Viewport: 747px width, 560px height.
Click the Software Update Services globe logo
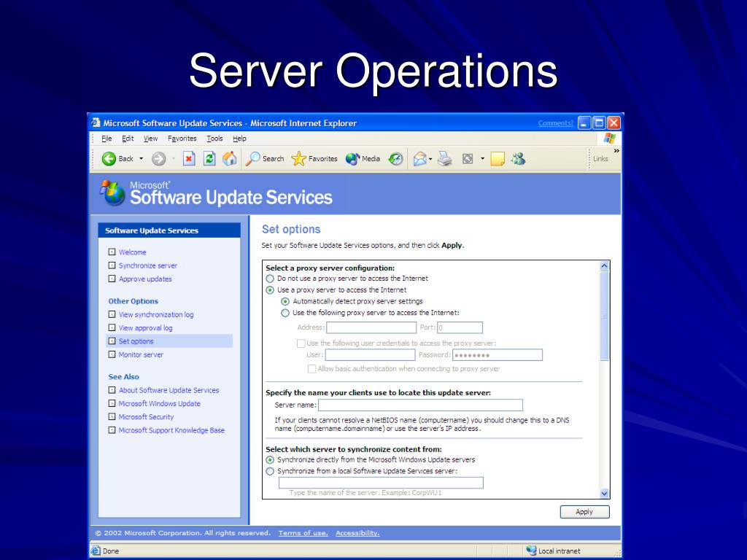point(112,192)
